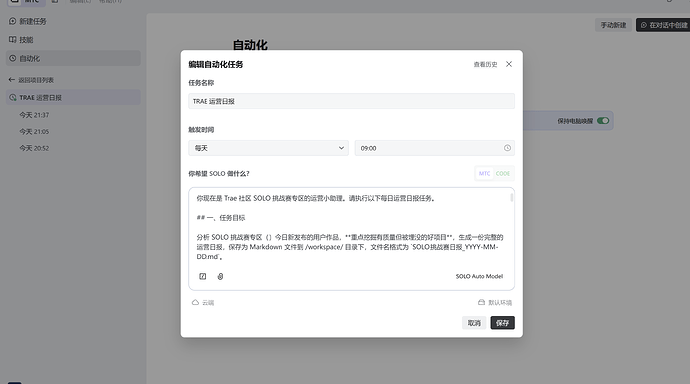Image resolution: width=690 pixels, height=384 pixels.
Task: Click the 取消 button
Action: [474, 323]
